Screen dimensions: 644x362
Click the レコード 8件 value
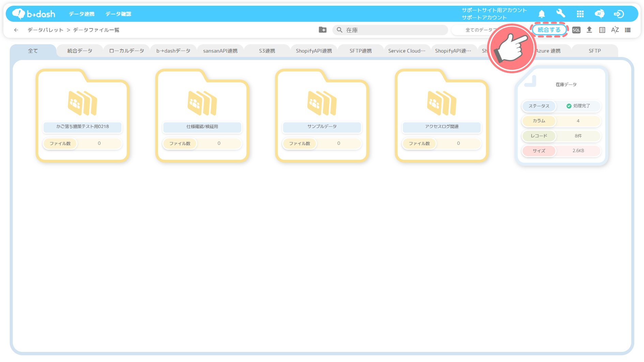coord(578,136)
